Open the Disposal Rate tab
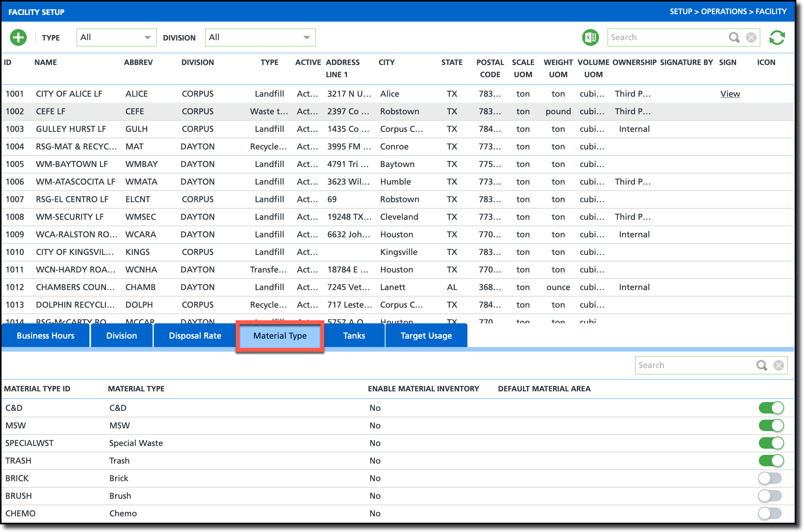Image resolution: width=804 pixels, height=532 pixels. point(195,336)
